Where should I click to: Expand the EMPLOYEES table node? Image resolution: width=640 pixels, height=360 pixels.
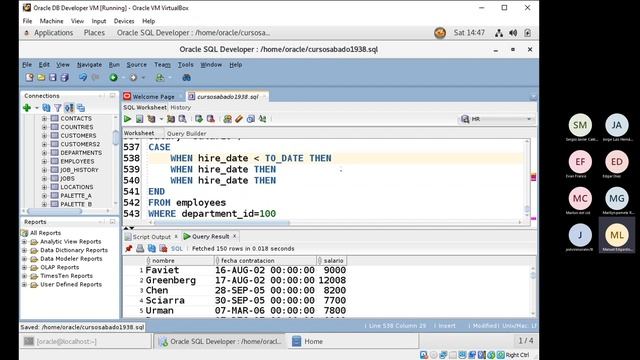coord(44,161)
